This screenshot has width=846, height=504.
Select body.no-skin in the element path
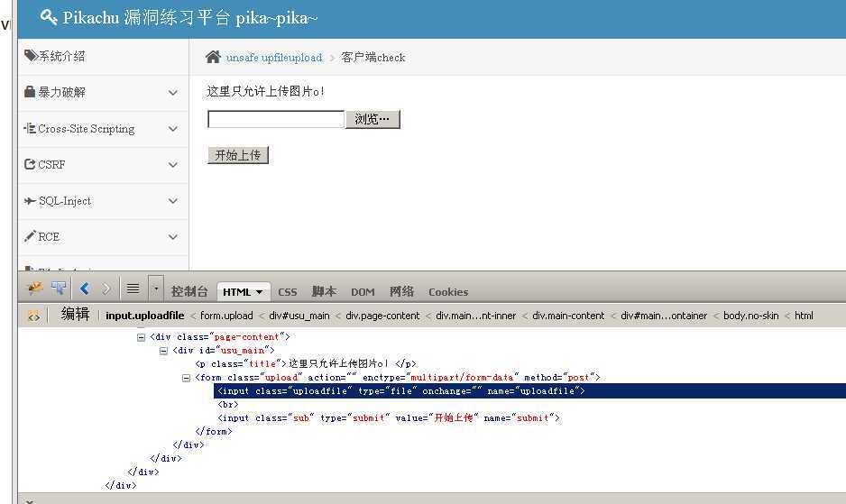tap(751, 316)
